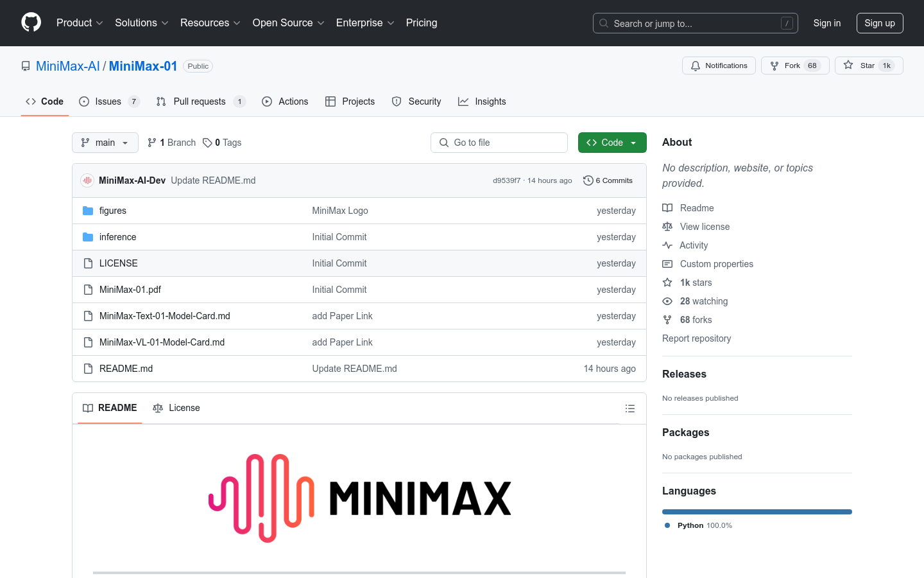Click the Sign in link
Image resolution: width=924 pixels, height=578 pixels.
click(826, 23)
